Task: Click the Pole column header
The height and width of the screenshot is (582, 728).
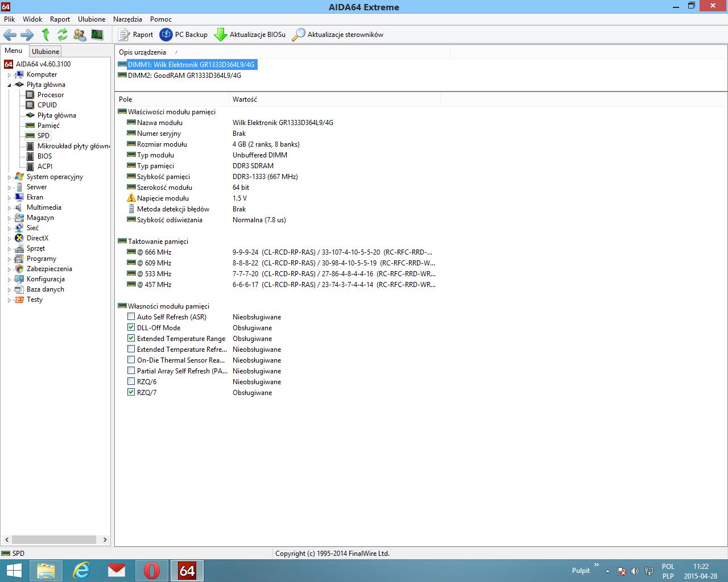Action: 172,99
